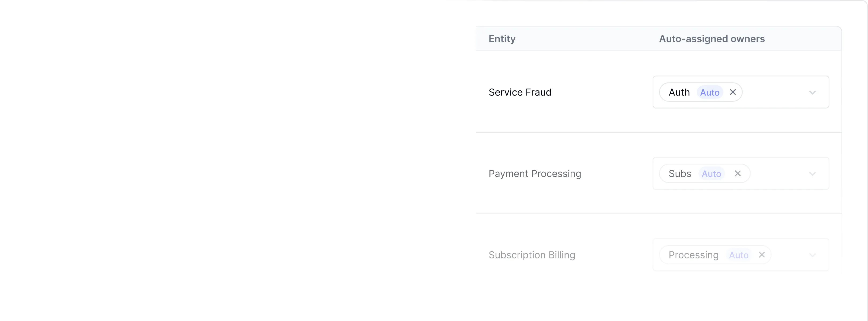Image resolution: width=868 pixels, height=321 pixels.
Task: Select the Subs owner chip
Action: [680, 173]
